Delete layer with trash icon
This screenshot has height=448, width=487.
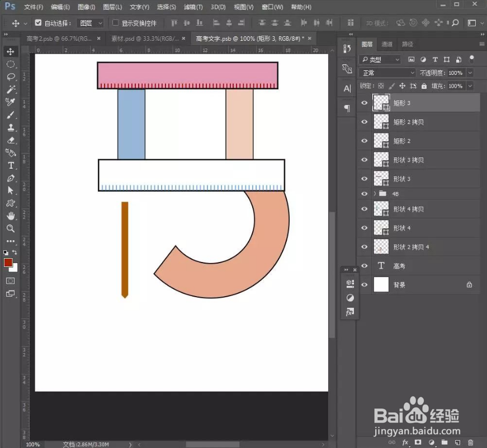pyautogui.click(x=471, y=442)
